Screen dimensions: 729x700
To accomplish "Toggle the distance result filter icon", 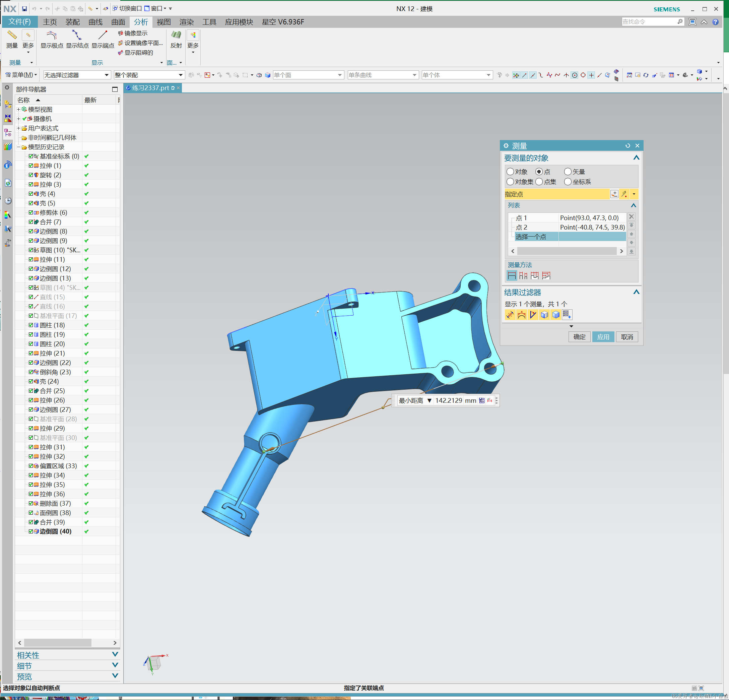I will coord(510,315).
